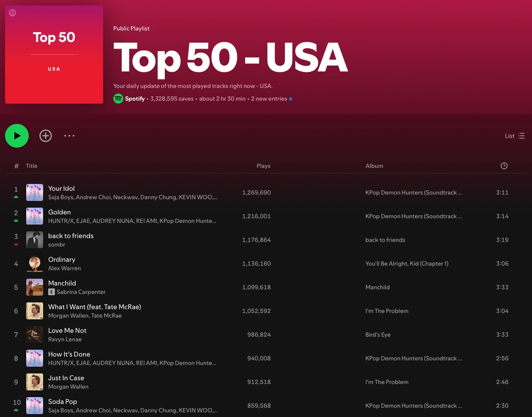Screen dimensions: 532x417
Task: Click Golden album art thumbnail
Action: point(35,216)
